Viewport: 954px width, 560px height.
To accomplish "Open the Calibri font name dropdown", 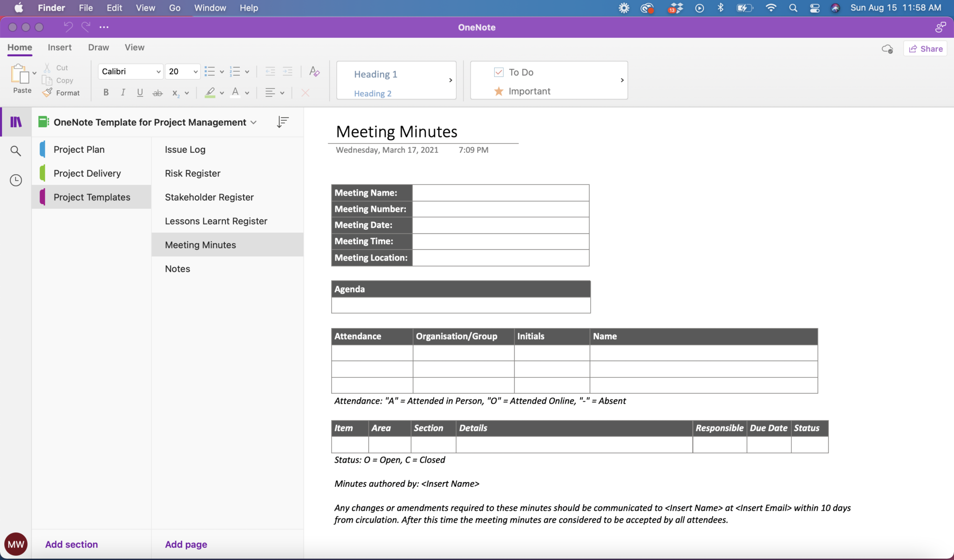I will coord(158,71).
